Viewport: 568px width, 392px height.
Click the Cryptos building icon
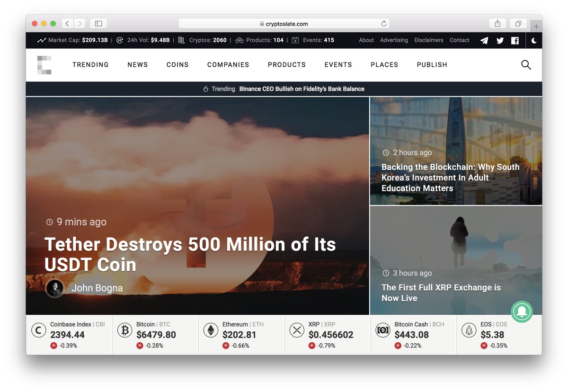[x=181, y=40]
